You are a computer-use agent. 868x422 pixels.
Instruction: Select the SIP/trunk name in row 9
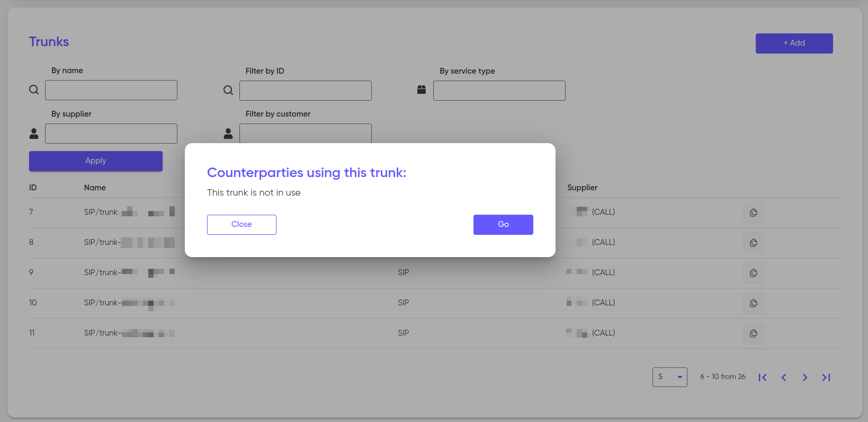coord(129,272)
